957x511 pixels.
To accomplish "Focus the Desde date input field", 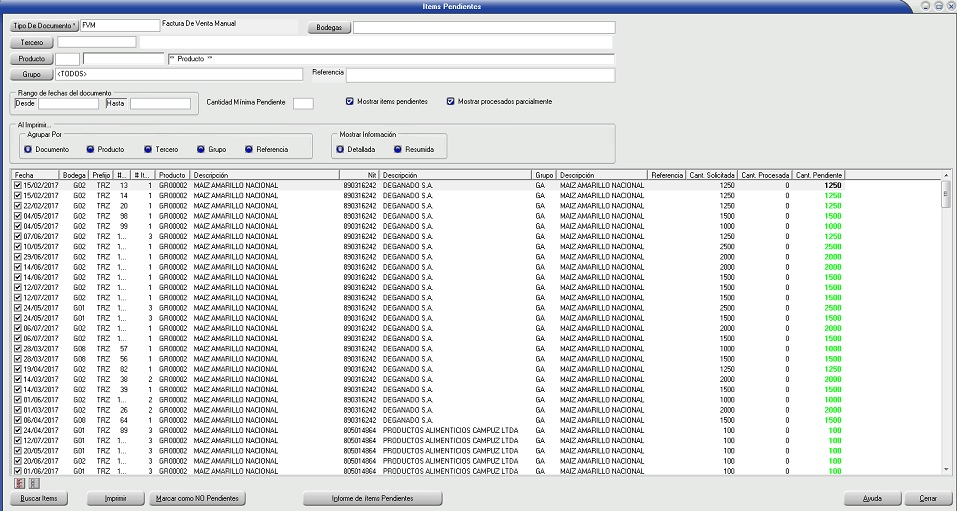I will (68, 103).
